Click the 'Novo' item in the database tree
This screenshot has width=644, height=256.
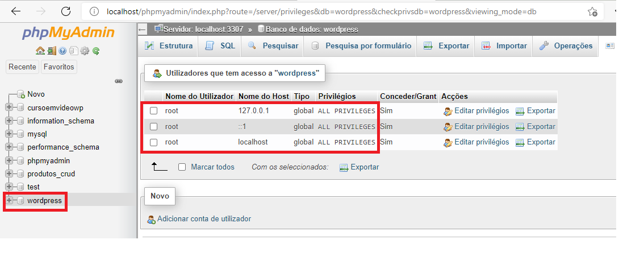tap(36, 94)
